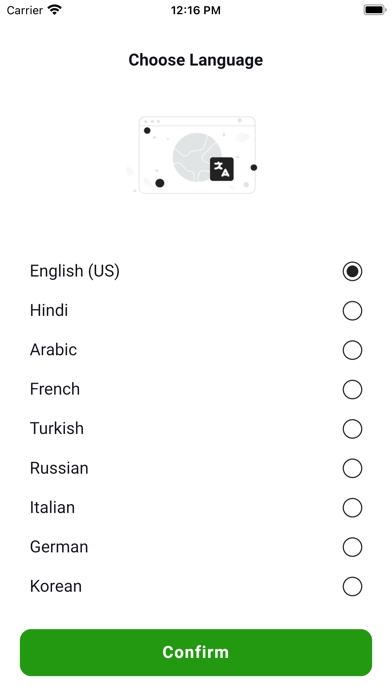Pick the German language label
392x696 pixels.
[59, 547]
